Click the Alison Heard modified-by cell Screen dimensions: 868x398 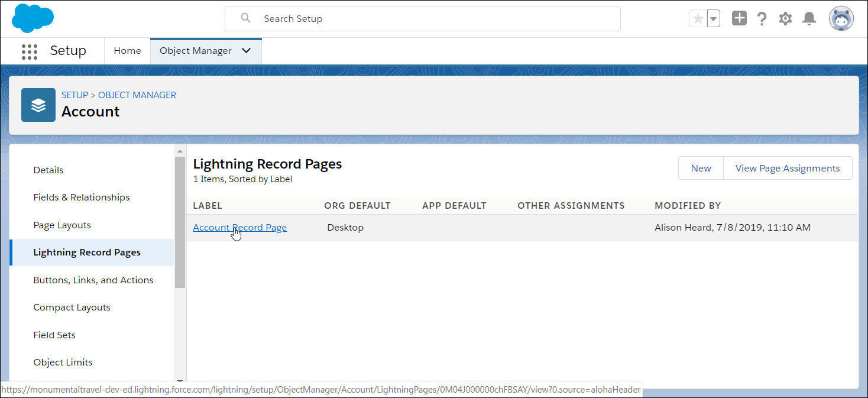tap(733, 228)
